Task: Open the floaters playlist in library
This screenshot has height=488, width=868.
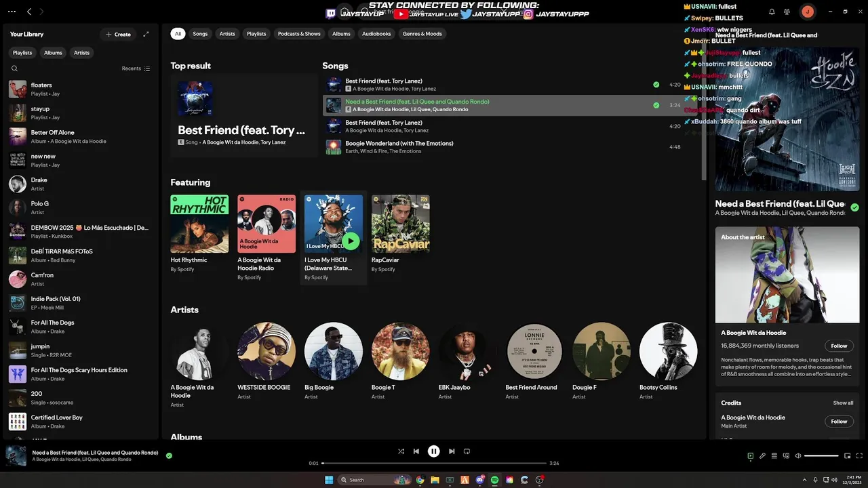Action: (x=81, y=89)
